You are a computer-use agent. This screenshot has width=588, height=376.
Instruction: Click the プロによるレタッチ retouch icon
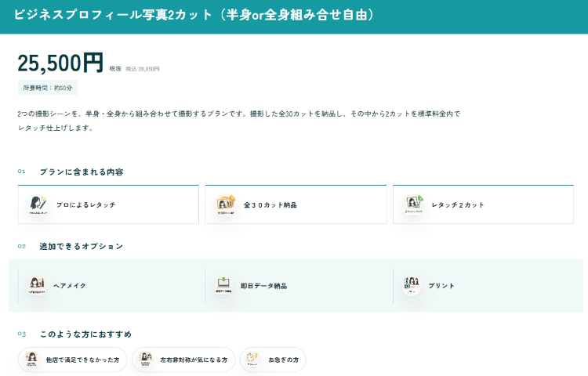38,204
